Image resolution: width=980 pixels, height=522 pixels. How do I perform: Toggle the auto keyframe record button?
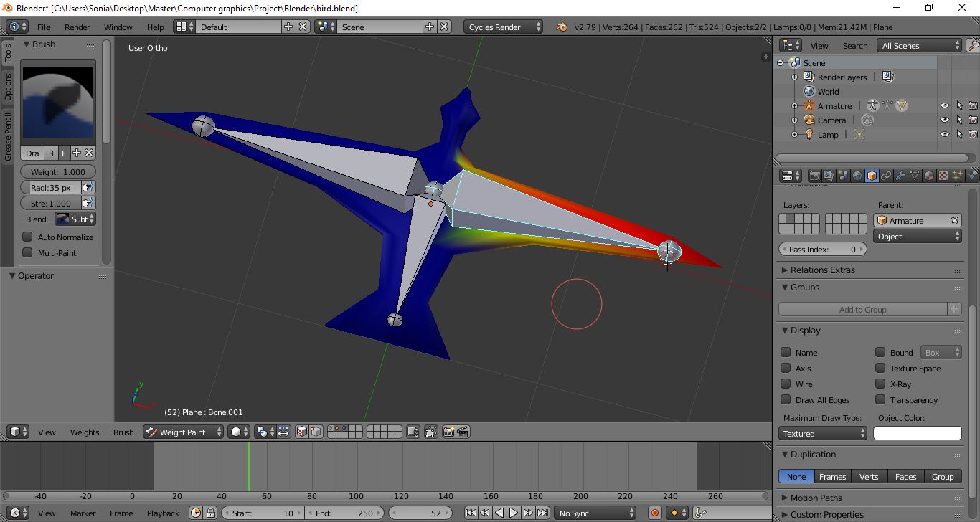654,513
